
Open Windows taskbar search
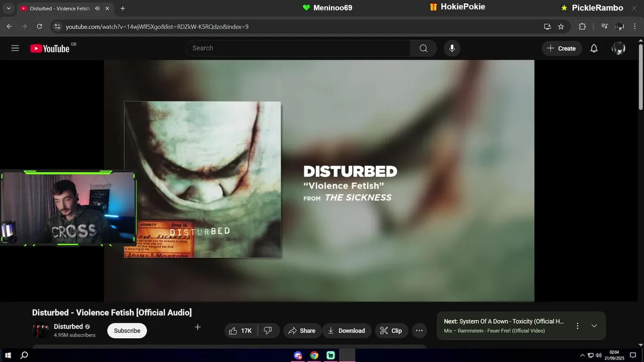click(x=24, y=355)
